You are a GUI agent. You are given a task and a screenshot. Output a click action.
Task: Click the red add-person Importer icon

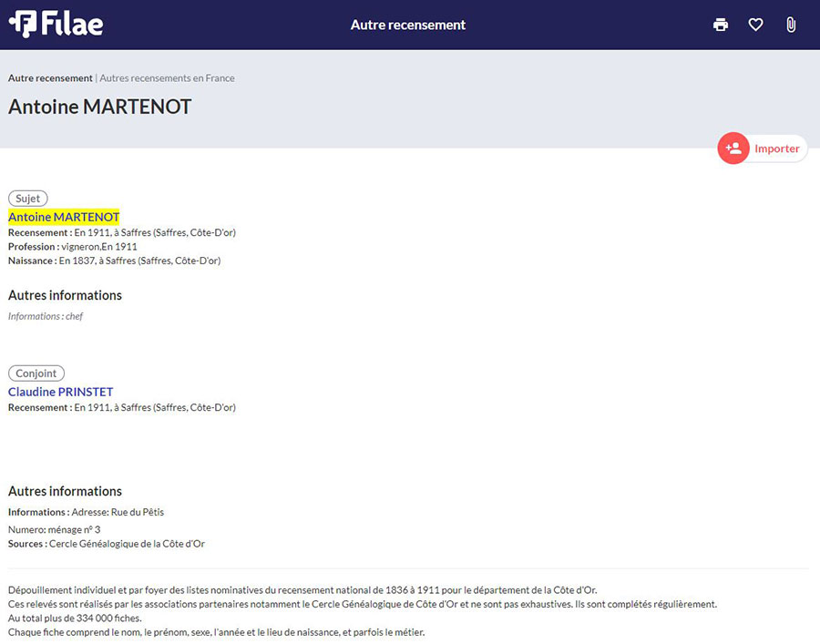point(733,148)
